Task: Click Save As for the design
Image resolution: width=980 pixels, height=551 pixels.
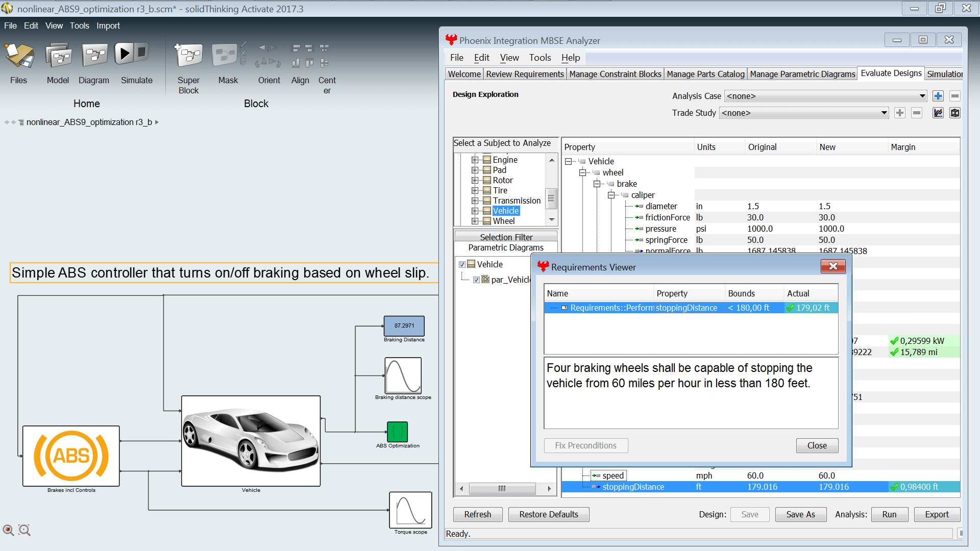Action: 800,514
